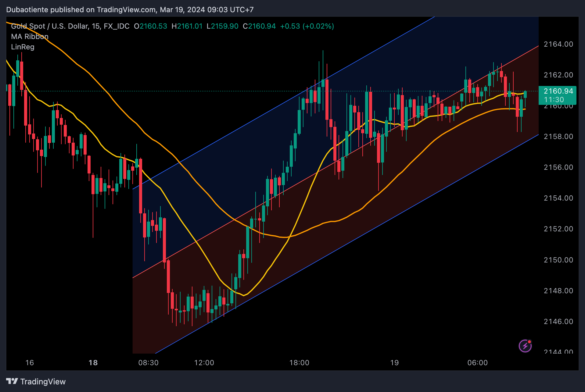Click the TradingView logo at bottom
Viewport: 585px width, 392px height.
pyautogui.click(x=36, y=381)
